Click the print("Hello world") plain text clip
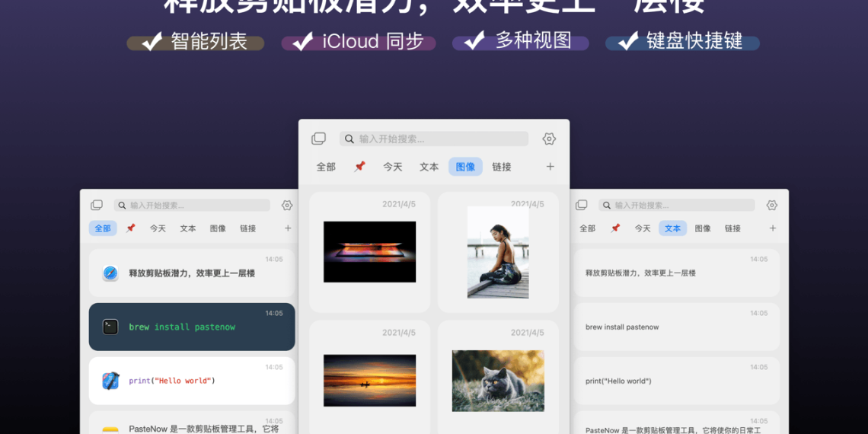The height and width of the screenshot is (434, 868). [x=676, y=381]
